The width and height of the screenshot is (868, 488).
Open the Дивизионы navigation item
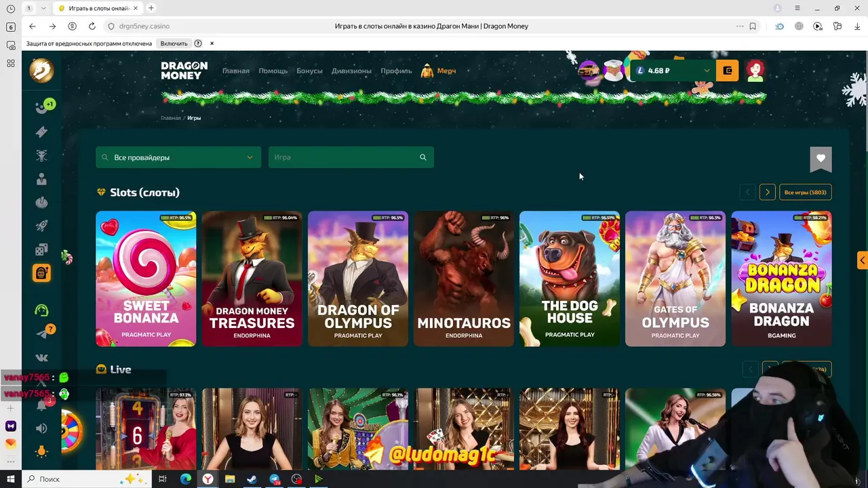click(x=351, y=70)
